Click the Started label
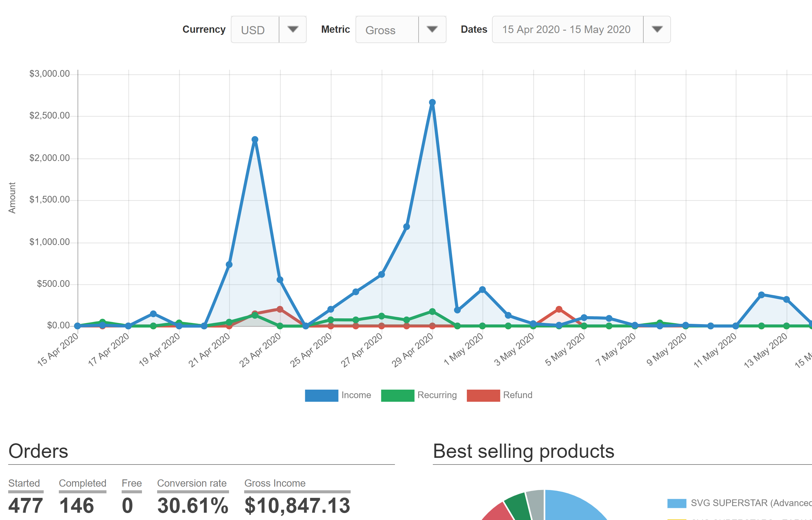812x520 pixels. tap(24, 483)
